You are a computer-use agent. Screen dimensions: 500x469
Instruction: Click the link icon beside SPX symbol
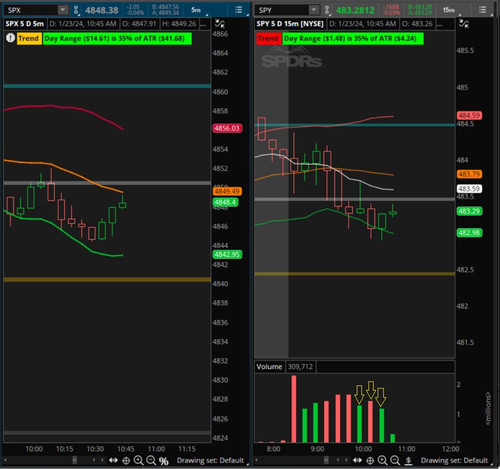(x=76, y=10)
